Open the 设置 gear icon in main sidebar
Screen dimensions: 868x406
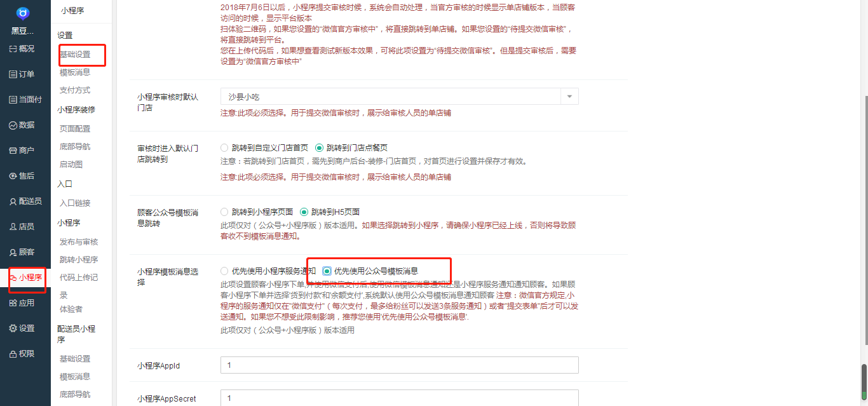(13, 328)
